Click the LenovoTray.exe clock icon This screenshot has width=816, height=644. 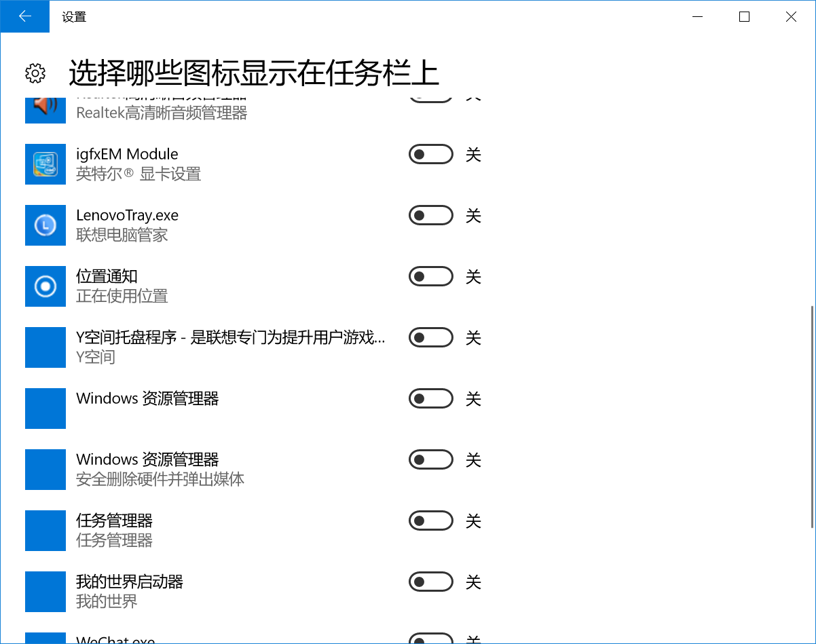click(45, 225)
